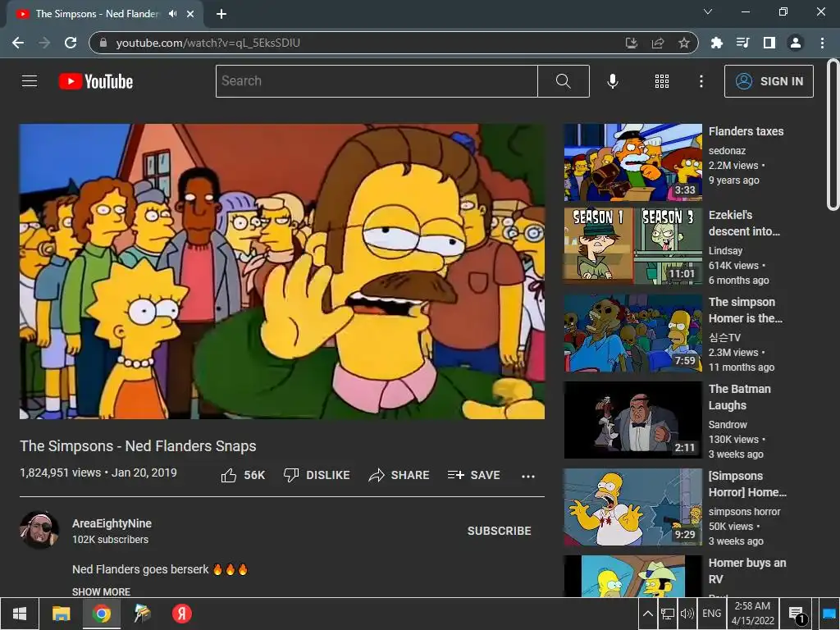Open the system volume tray icon
This screenshot has width=840, height=630.
[x=687, y=614]
